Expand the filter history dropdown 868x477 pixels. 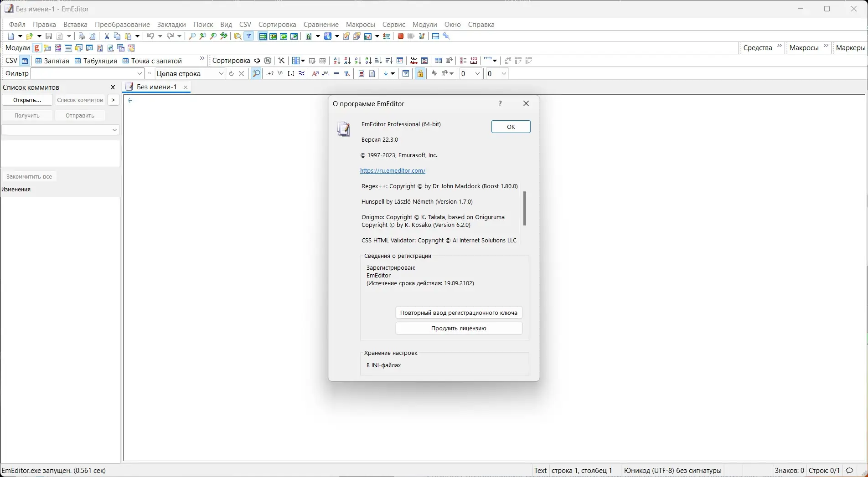139,73
